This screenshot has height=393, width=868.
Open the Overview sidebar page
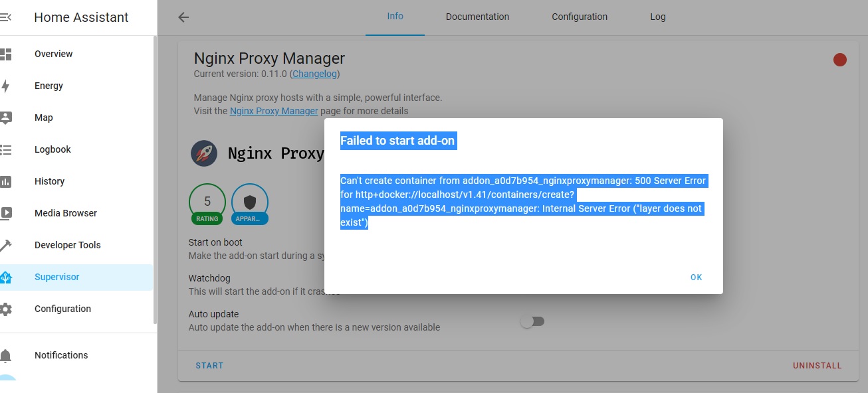click(53, 54)
